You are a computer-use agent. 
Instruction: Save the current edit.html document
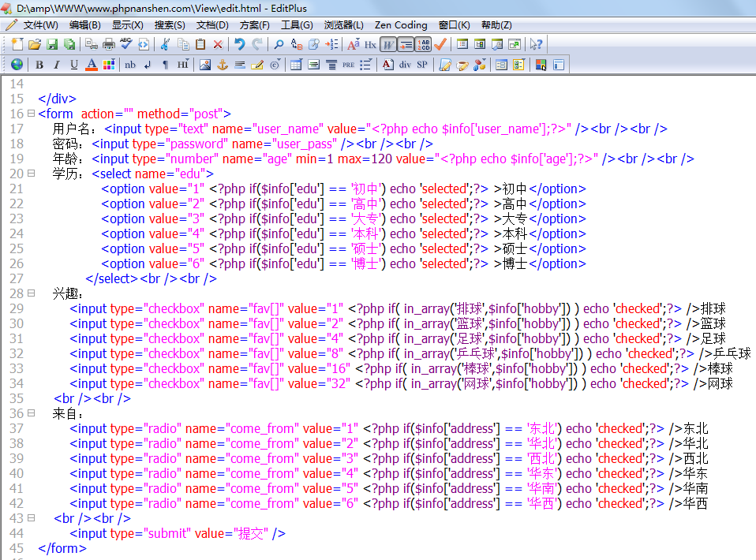52,44
